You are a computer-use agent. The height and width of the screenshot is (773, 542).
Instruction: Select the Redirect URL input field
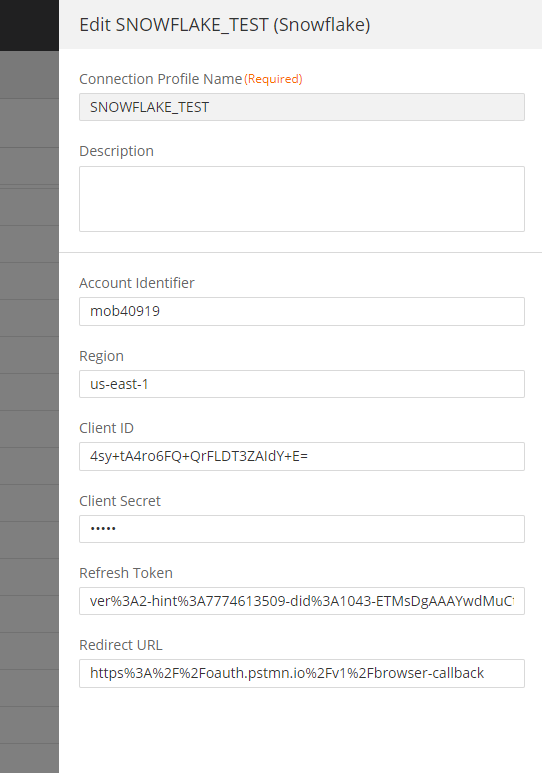(302, 673)
